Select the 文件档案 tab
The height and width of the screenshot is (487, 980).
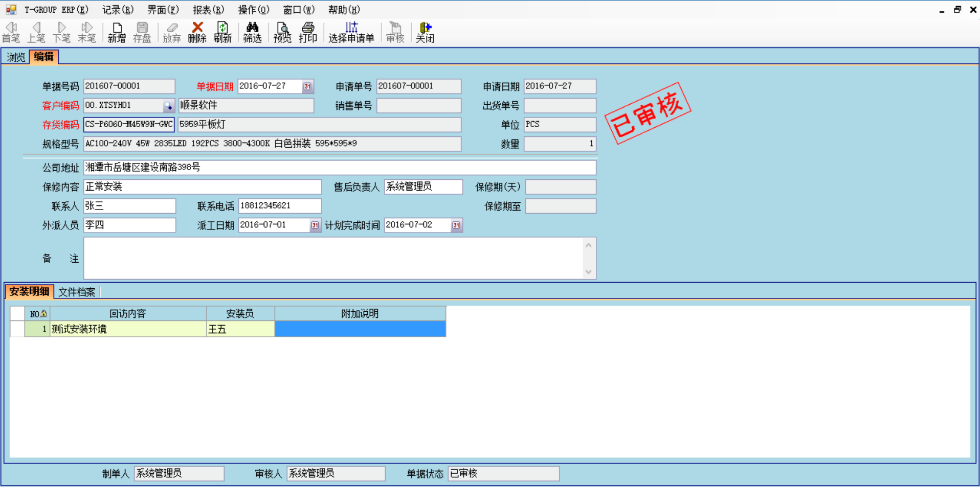coord(77,292)
